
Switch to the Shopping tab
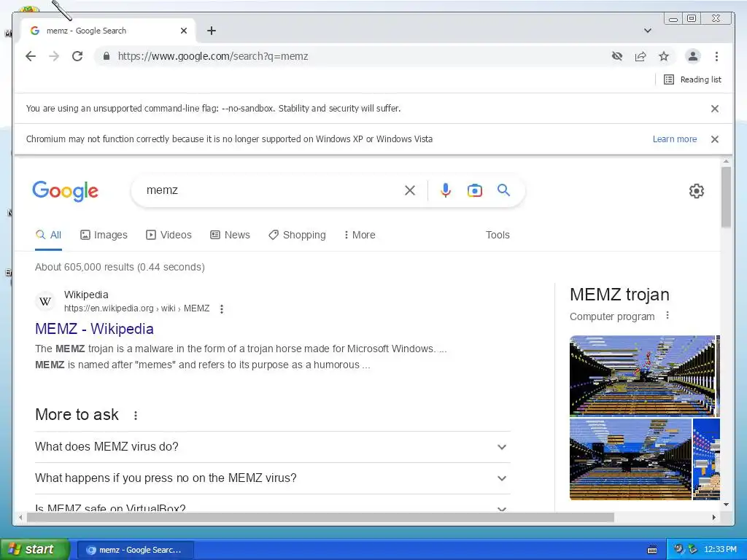pos(297,235)
